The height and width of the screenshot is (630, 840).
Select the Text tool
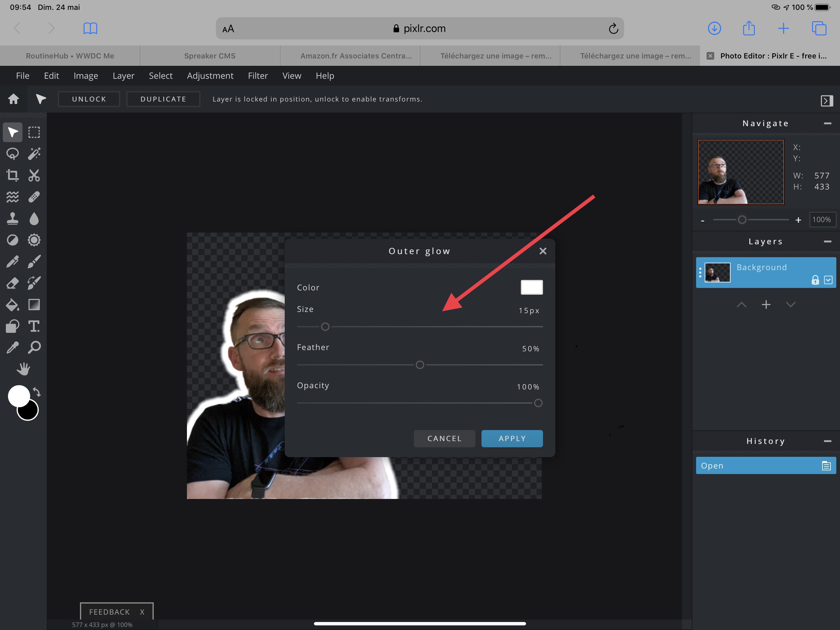tap(34, 326)
